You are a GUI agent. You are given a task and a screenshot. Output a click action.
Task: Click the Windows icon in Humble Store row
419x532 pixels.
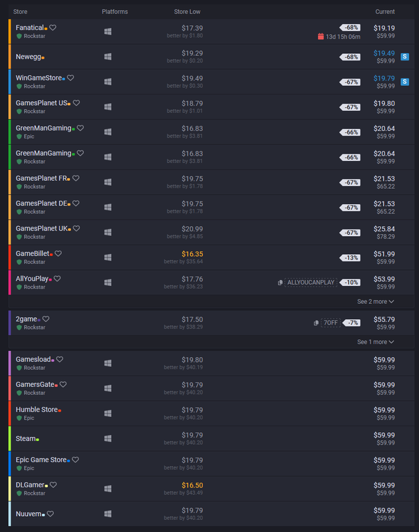click(x=108, y=414)
